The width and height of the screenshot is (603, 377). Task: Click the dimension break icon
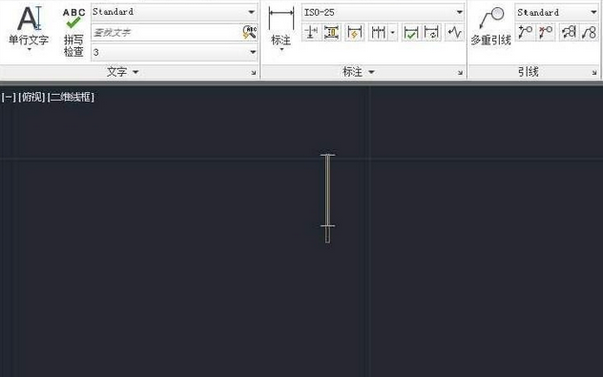[x=311, y=32]
